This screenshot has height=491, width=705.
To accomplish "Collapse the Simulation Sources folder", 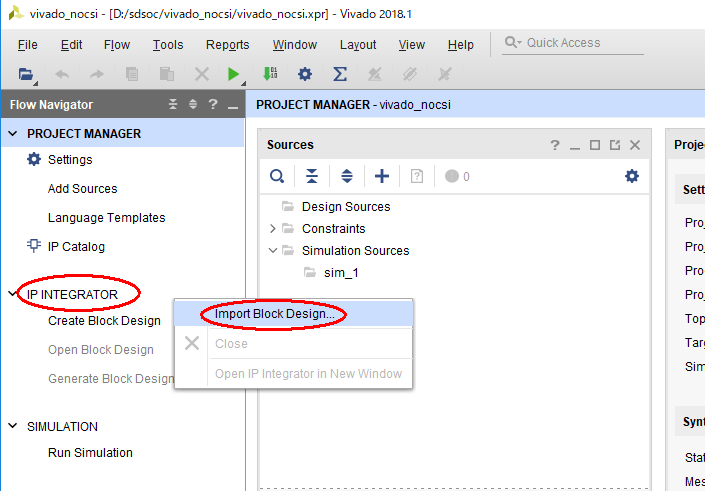I will click(x=273, y=251).
